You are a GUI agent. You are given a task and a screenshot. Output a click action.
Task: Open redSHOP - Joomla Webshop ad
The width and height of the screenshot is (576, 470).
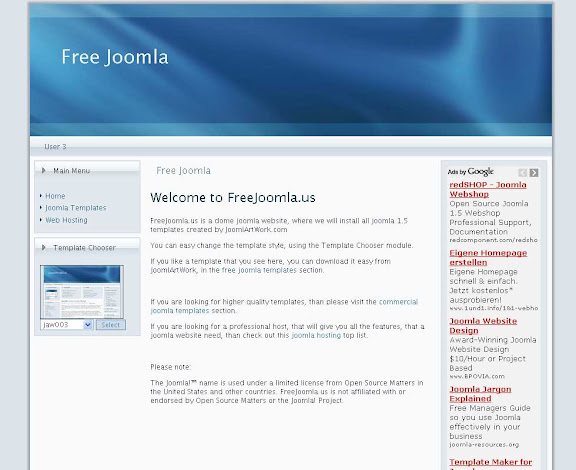[488, 190]
